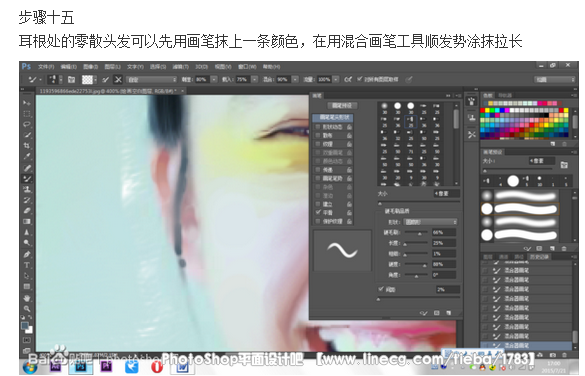Viewport: 585px width, 376px height.
Task: Expand the 潮湿 wet percentage dropdown arrow
Action: click(x=214, y=79)
